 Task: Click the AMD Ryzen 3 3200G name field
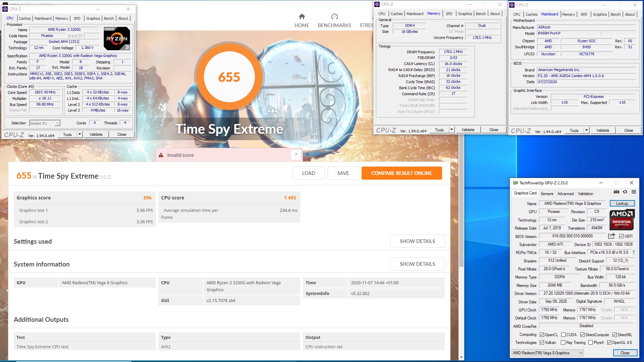click(x=64, y=29)
